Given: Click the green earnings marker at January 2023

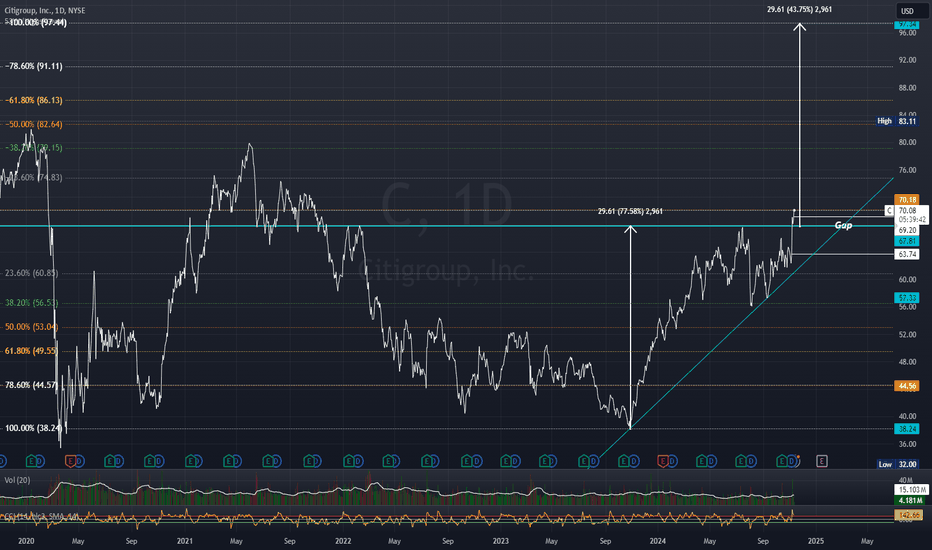Looking at the screenshot, I should click(x=506, y=461).
